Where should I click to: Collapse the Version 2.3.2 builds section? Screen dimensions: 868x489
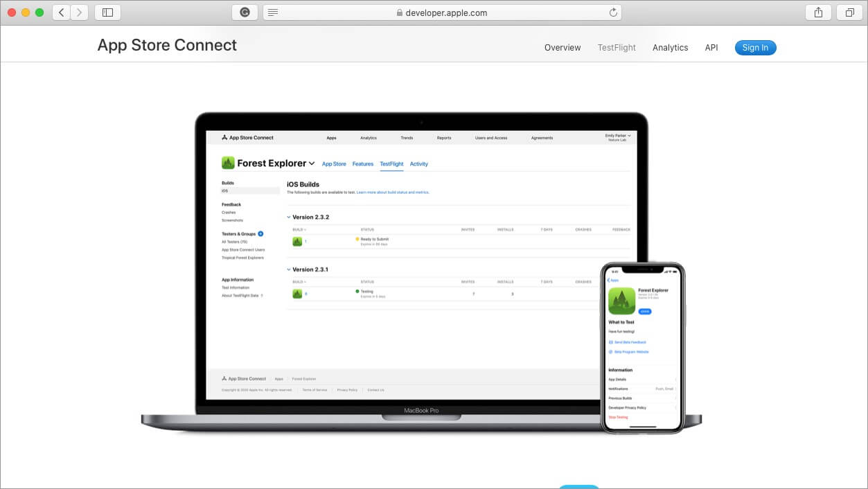(x=289, y=217)
